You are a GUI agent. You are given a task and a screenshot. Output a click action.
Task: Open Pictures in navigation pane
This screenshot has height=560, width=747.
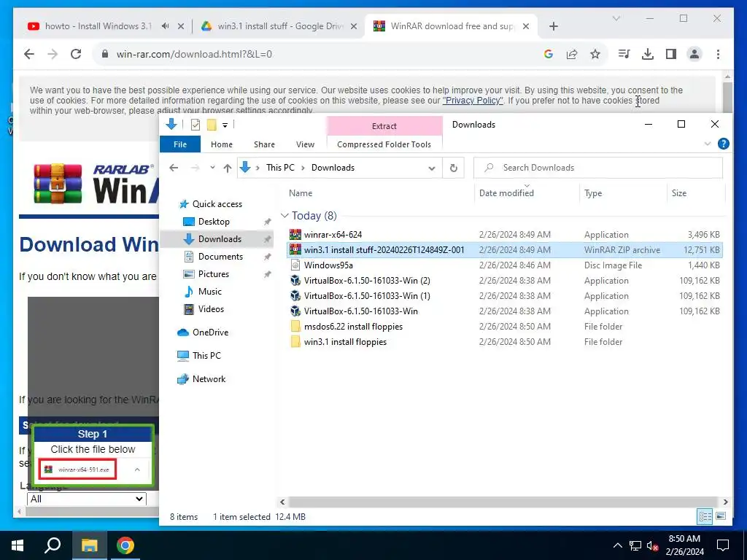point(214,274)
